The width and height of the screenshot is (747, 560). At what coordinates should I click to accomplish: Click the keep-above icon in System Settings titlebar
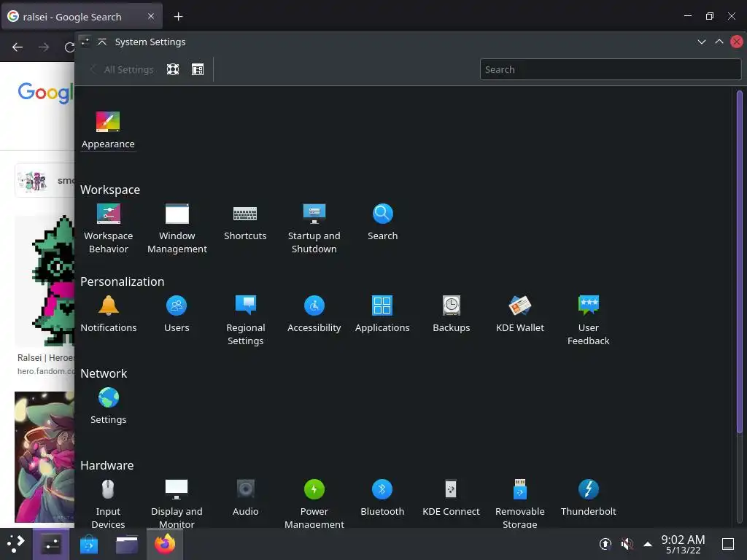(x=102, y=42)
